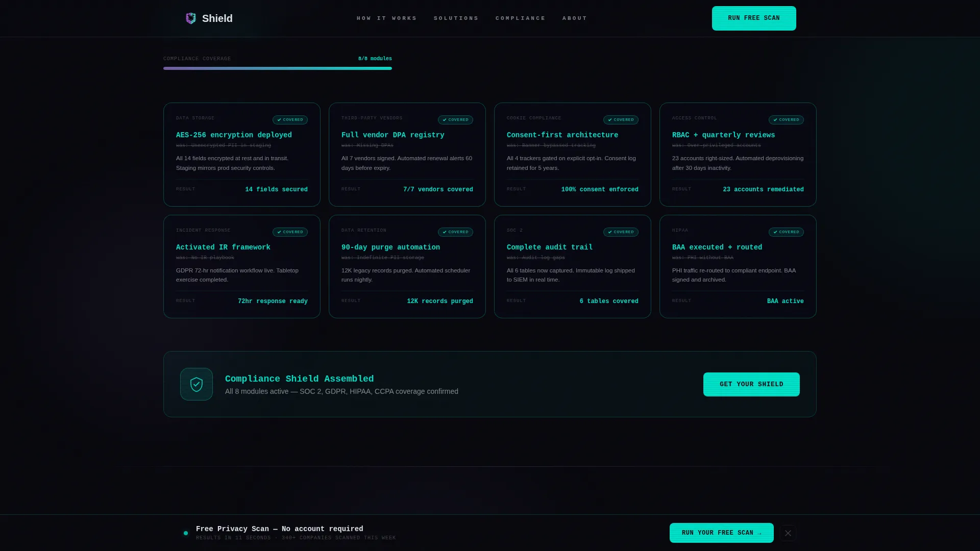Click the '8/8 modules' counter
The image size is (980, 551).
coord(375,59)
